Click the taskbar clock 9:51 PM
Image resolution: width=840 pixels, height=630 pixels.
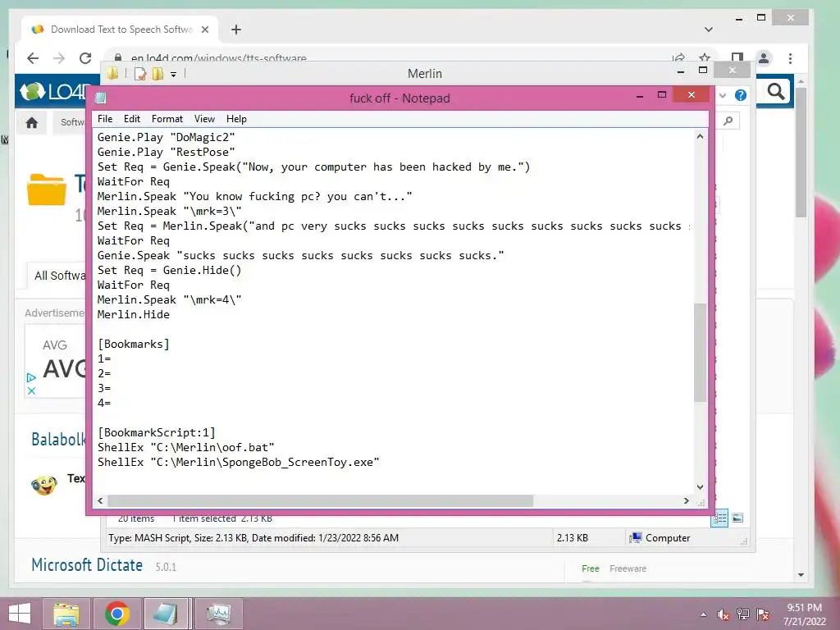click(x=804, y=608)
